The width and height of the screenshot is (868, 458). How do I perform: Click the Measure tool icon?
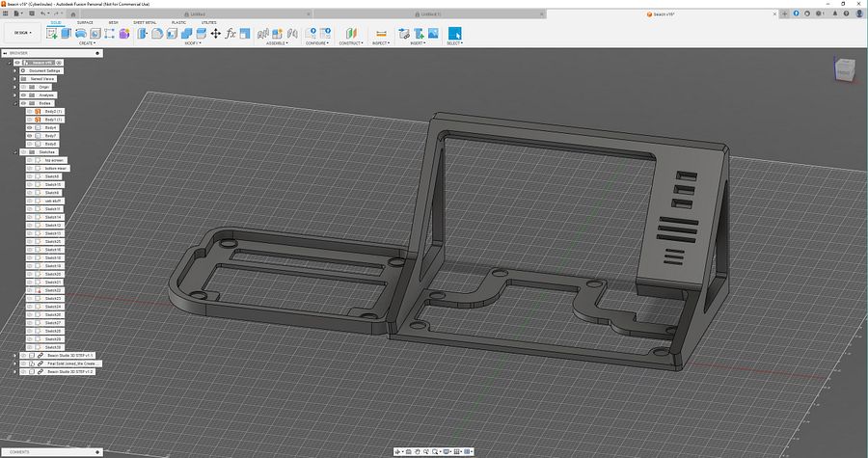[381, 34]
